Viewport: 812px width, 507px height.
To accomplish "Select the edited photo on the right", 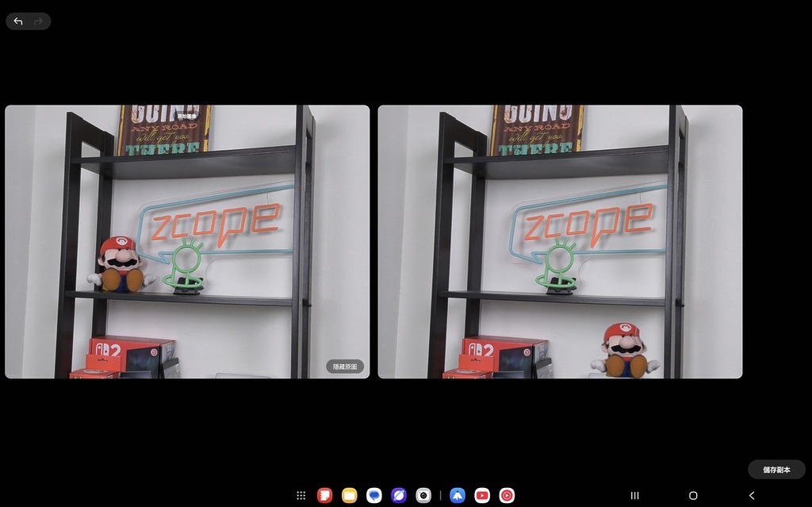I will pyautogui.click(x=561, y=241).
